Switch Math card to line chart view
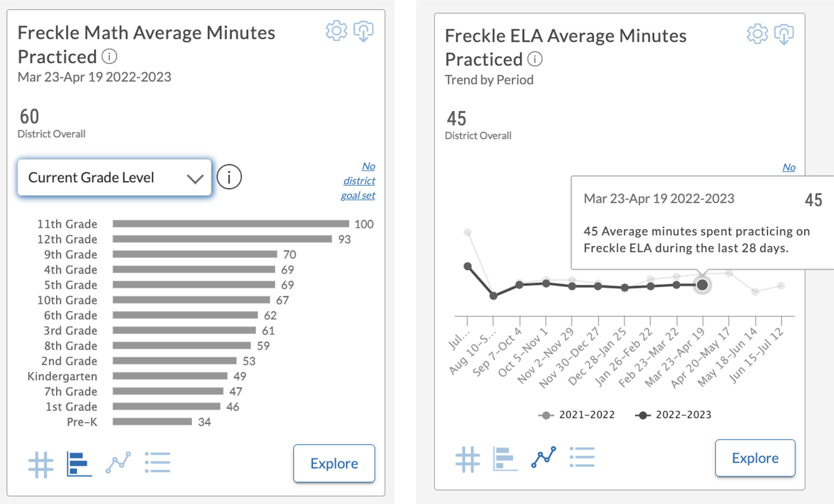834x504 pixels. click(x=118, y=462)
